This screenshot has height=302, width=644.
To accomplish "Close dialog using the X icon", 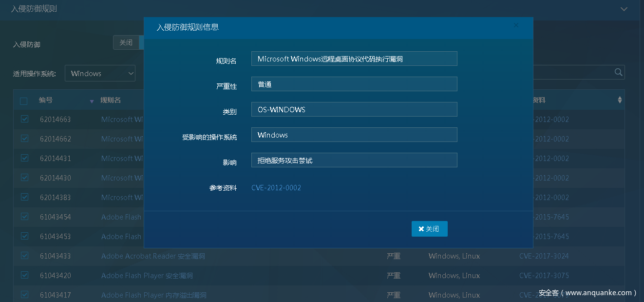I will 516,25.
